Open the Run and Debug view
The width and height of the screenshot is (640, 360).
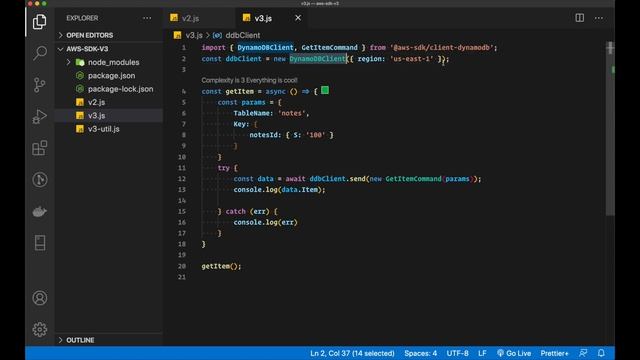point(40,116)
